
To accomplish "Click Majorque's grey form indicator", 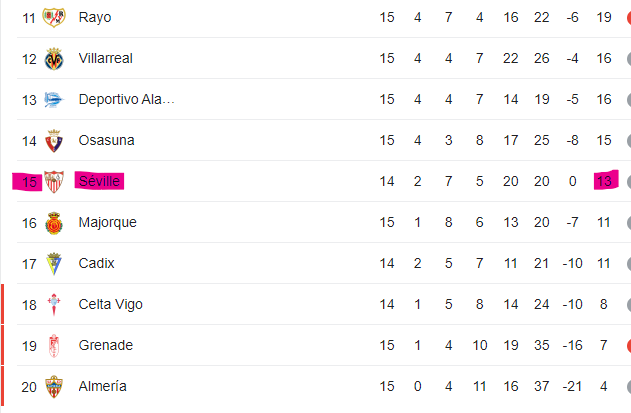I will tap(629, 223).
